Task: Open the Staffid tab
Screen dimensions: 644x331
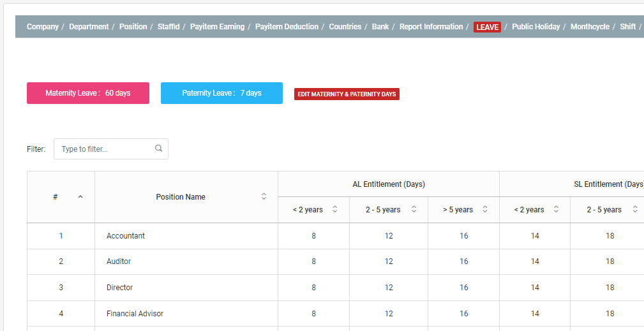Action: tap(168, 27)
